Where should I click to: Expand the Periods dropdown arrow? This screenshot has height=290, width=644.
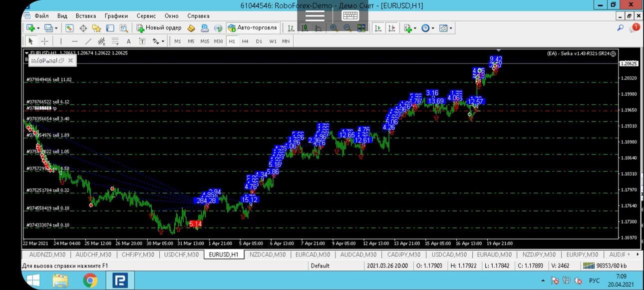(x=432, y=28)
